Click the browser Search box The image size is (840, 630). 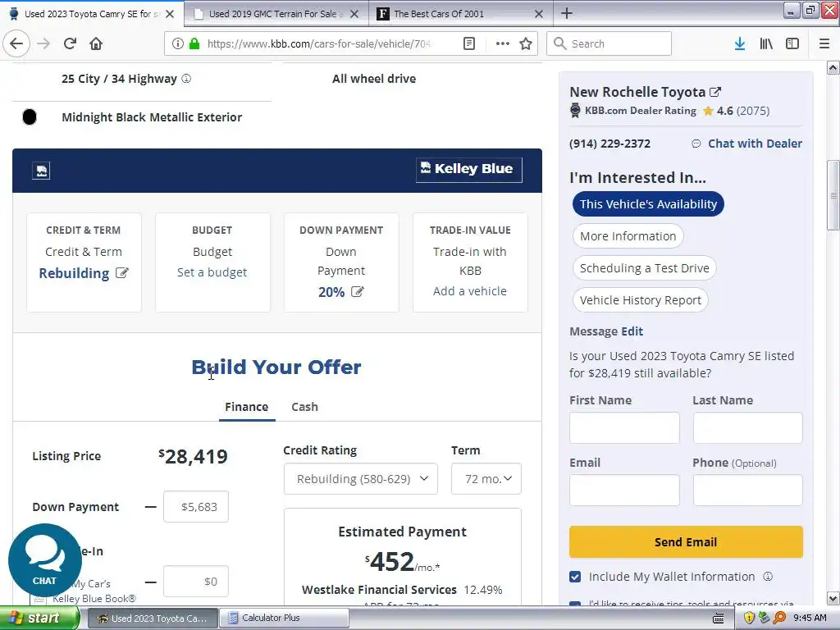coord(609,43)
